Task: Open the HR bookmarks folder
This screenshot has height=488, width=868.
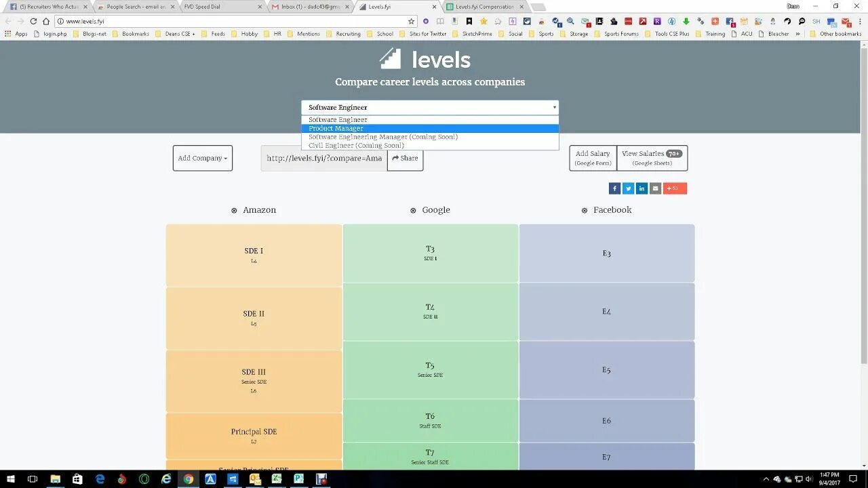Action: coord(273,34)
